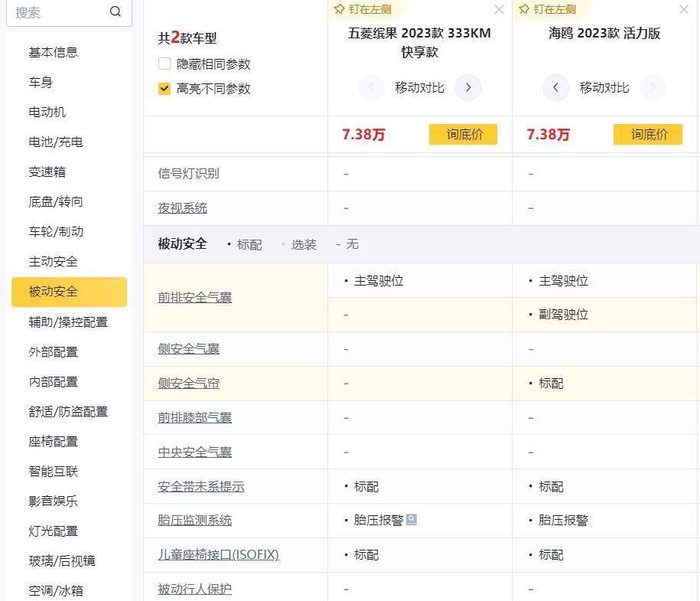The width and height of the screenshot is (700, 601).
Task: Jump to 电动机 section
Action: click(x=47, y=112)
